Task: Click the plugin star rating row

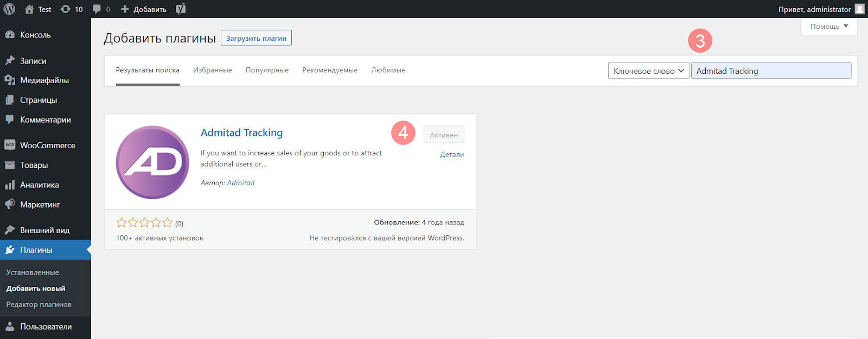Action: point(144,223)
